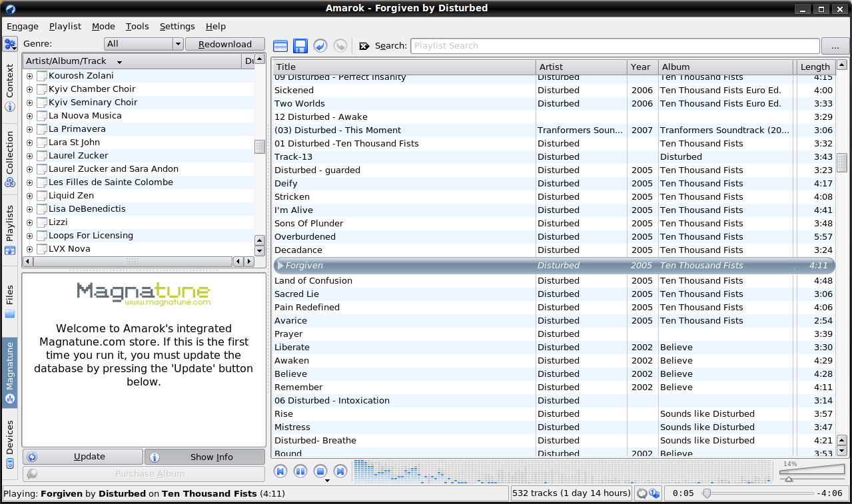
Task: Click into the Playlist Search field
Action: point(616,46)
